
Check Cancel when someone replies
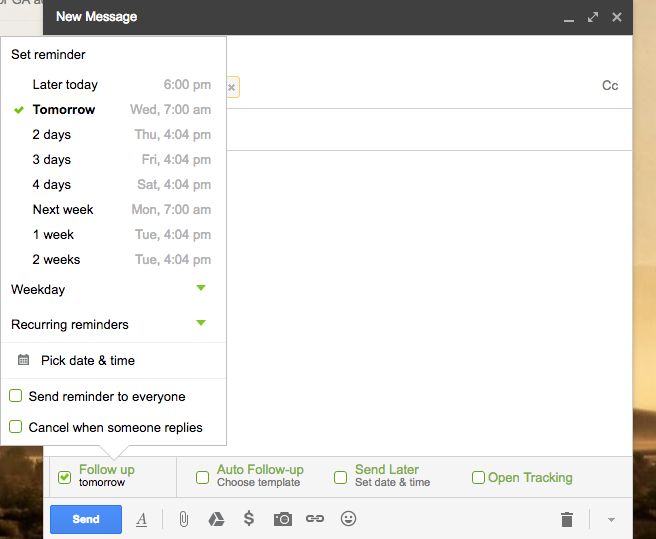click(x=16, y=427)
